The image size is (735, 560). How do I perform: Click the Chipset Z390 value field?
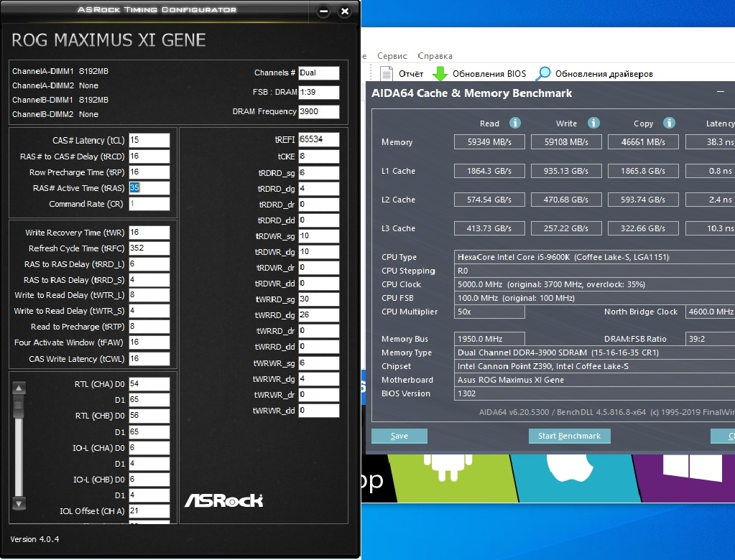coord(594,366)
